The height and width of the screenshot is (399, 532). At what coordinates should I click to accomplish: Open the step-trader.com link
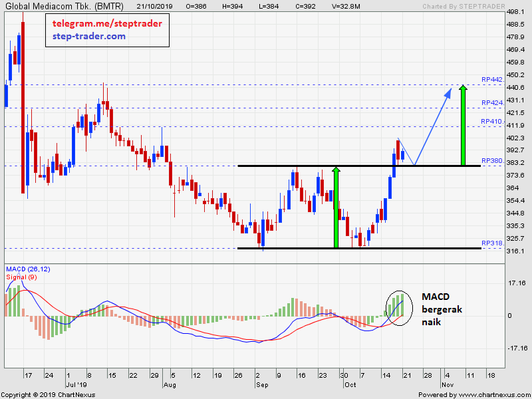(89, 36)
